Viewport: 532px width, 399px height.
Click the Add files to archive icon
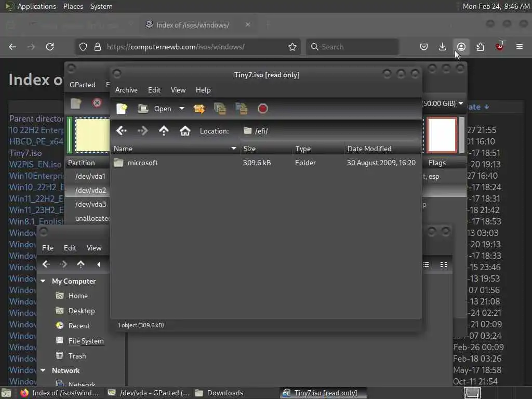(220, 109)
